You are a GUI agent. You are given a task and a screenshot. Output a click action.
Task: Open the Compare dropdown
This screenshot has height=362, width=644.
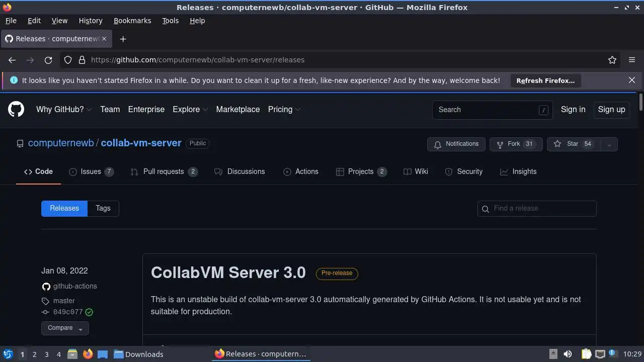tap(65, 328)
